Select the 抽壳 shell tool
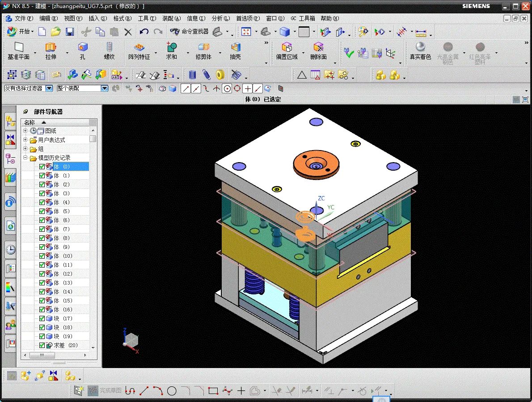 (235, 51)
